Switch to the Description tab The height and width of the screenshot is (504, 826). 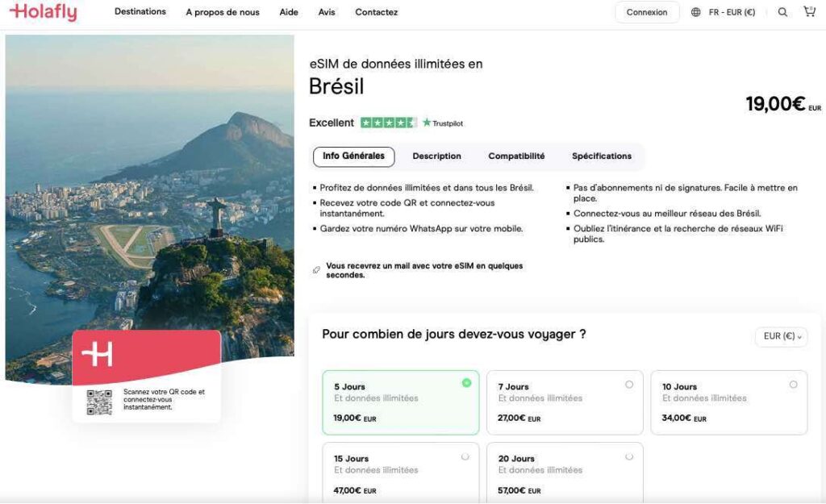point(436,156)
